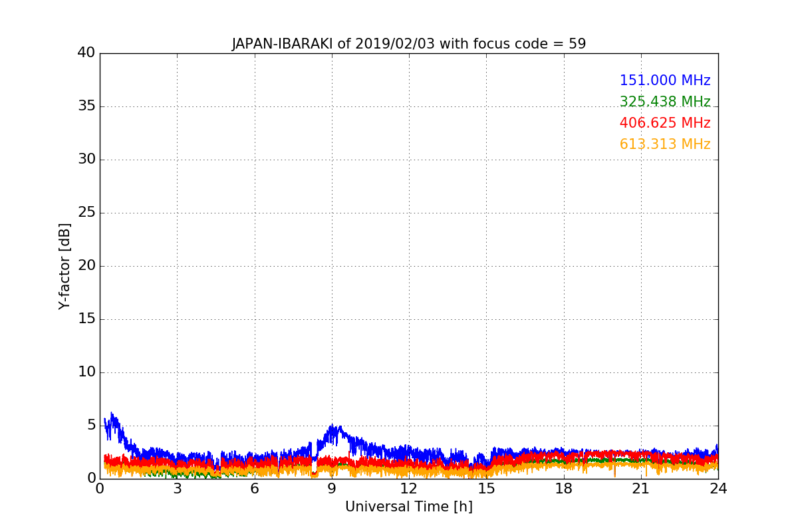This screenshot has width=798, height=532.
Task: Click y-axis tick label 40
Action: 86,53
